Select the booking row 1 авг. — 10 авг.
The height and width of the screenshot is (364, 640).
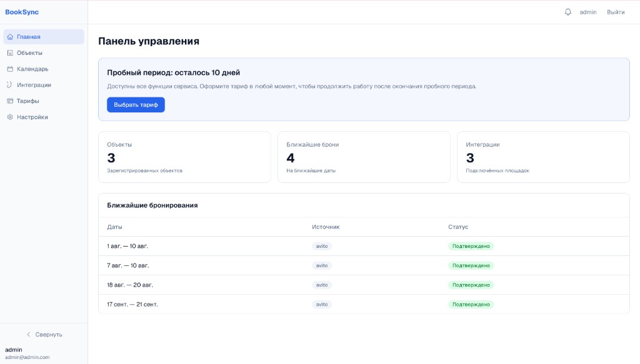click(364, 246)
